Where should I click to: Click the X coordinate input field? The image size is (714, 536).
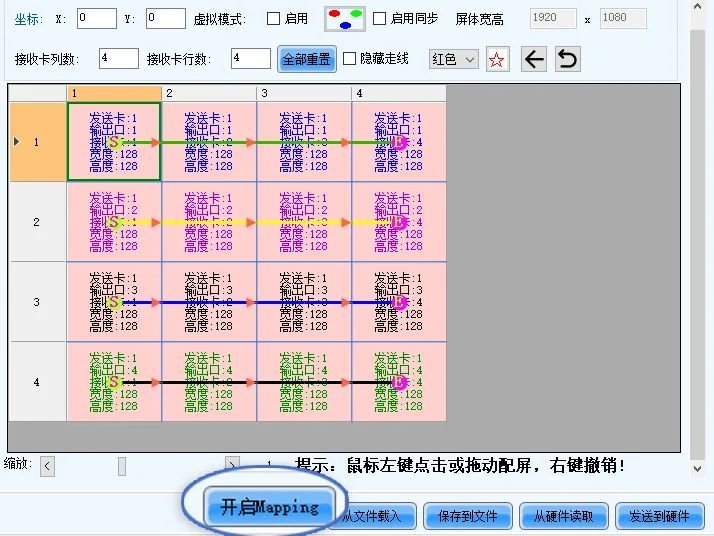(97, 18)
